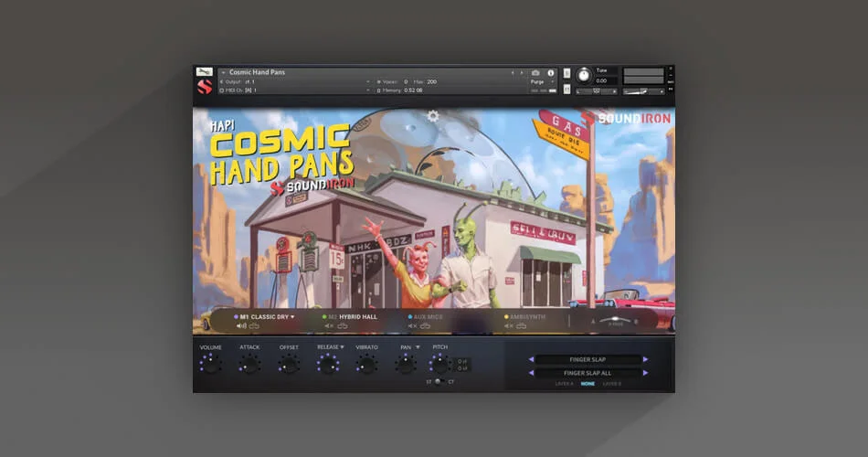Go to next preset right of Finger Slap All

click(645, 373)
